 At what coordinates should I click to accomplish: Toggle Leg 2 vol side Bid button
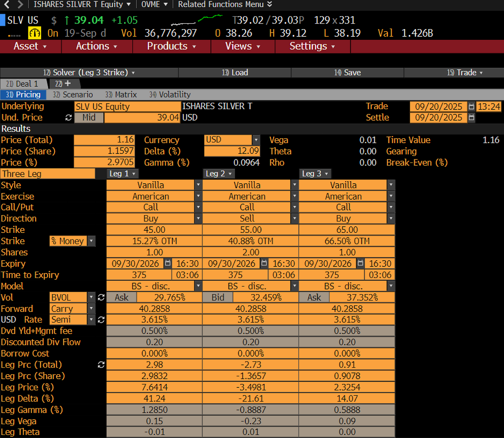(x=218, y=297)
